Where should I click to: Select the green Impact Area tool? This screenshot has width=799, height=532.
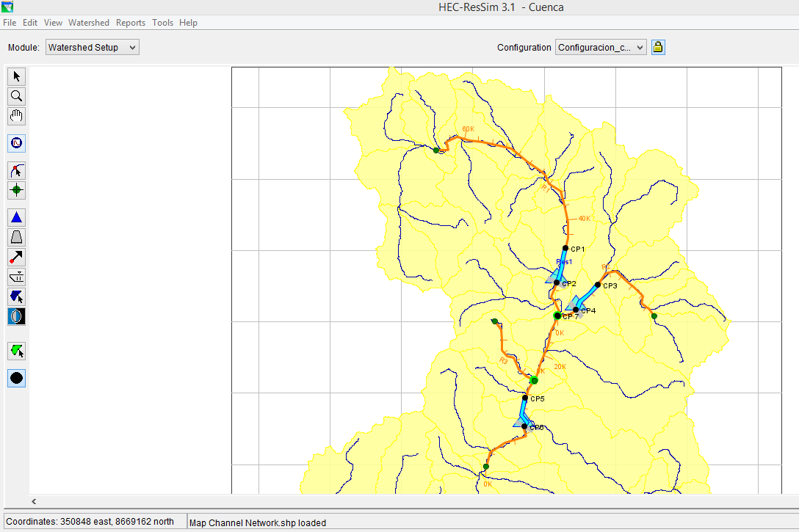pyautogui.click(x=16, y=351)
